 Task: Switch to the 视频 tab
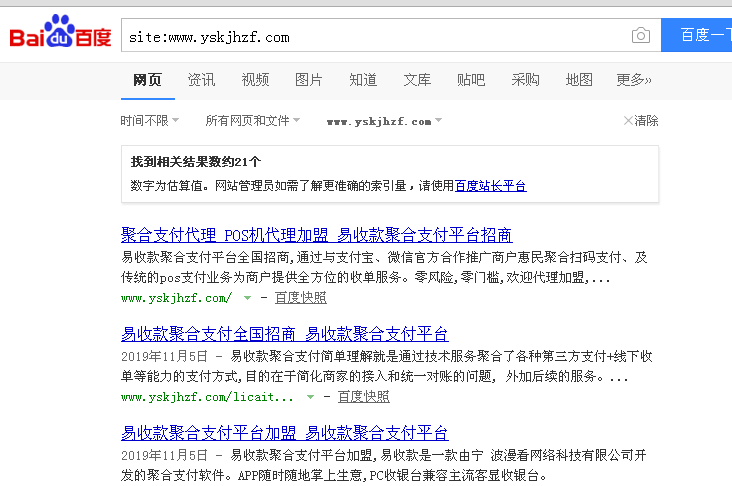click(x=255, y=80)
